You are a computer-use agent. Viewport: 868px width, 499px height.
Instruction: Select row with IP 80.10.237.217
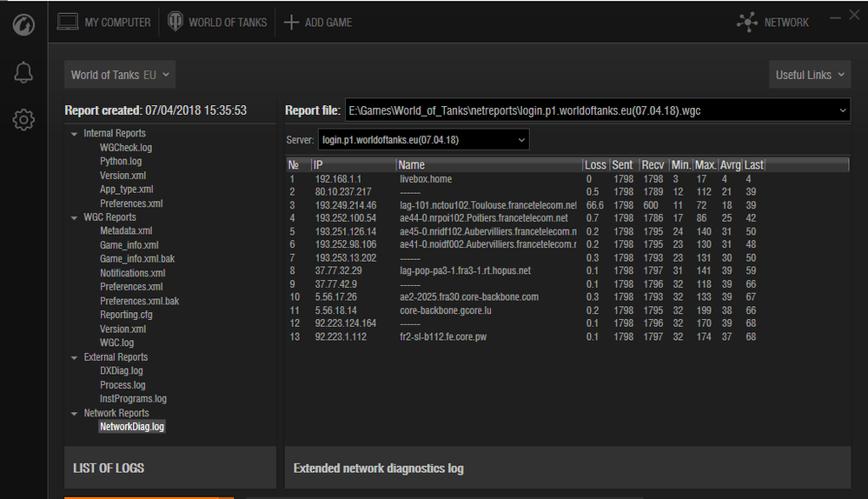(567, 191)
